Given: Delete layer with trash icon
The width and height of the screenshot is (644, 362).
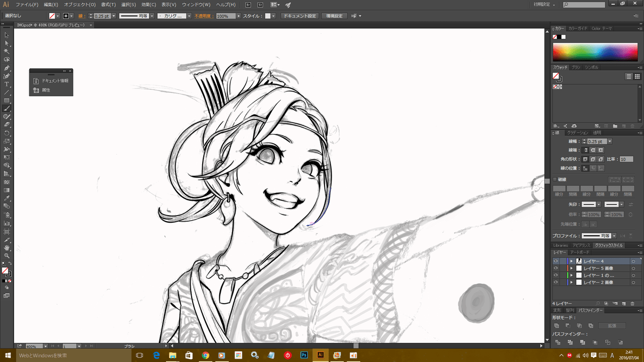Looking at the screenshot, I should pos(632,304).
